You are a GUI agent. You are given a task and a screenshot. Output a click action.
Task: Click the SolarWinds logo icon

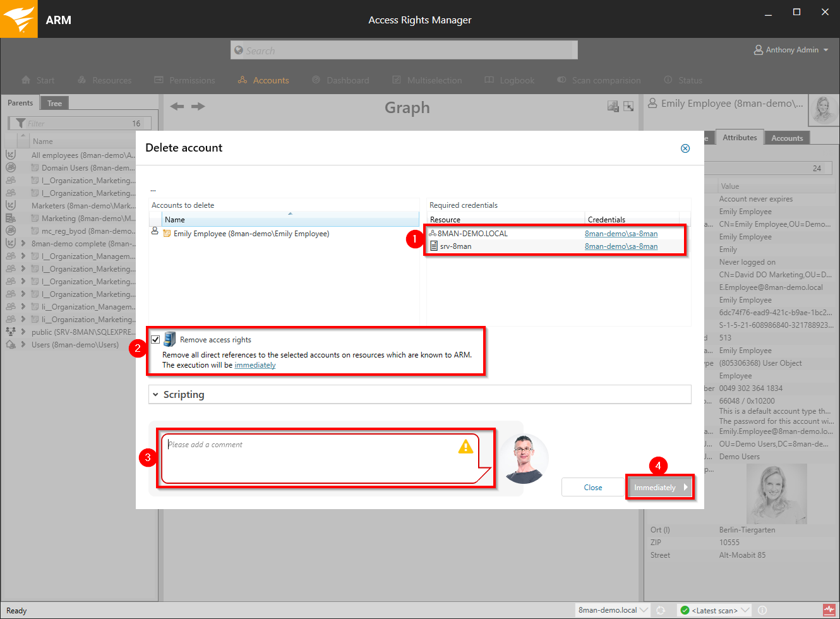(18, 19)
